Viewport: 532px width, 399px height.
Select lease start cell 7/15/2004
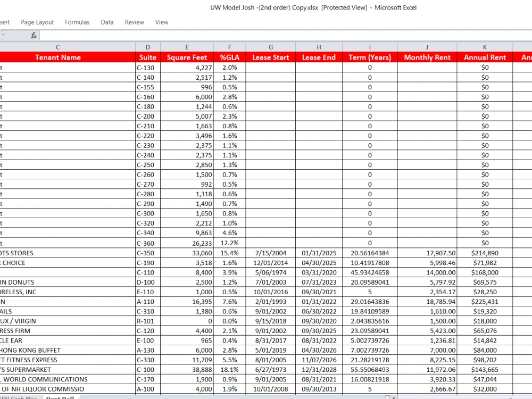[270, 253]
